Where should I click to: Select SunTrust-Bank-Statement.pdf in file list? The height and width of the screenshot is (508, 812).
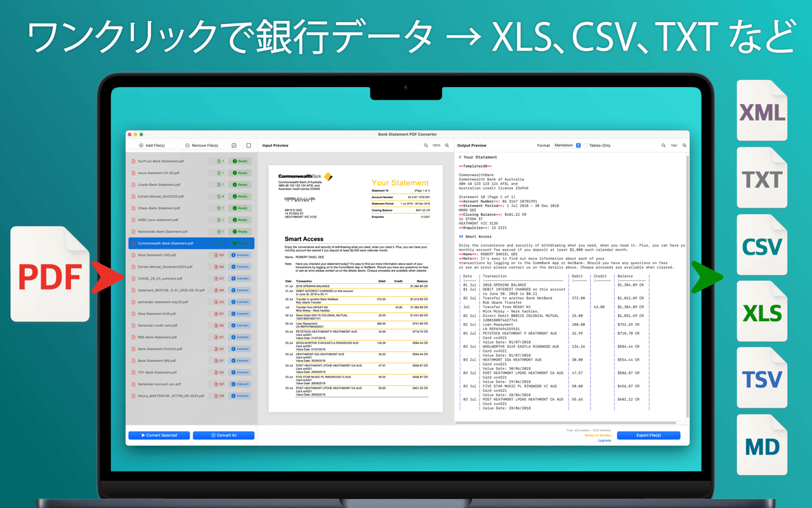pos(192,161)
